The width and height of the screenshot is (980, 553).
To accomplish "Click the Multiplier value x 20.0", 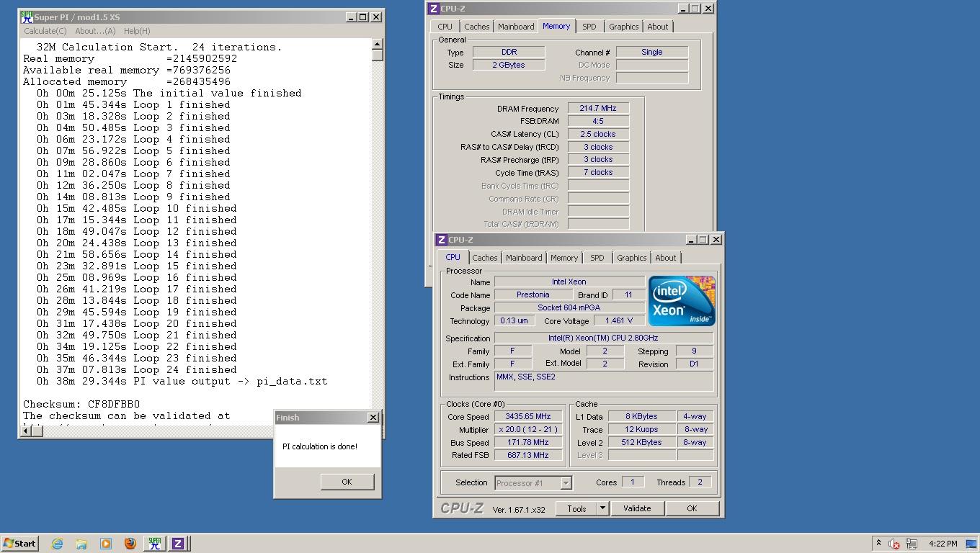I will [x=529, y=429].
